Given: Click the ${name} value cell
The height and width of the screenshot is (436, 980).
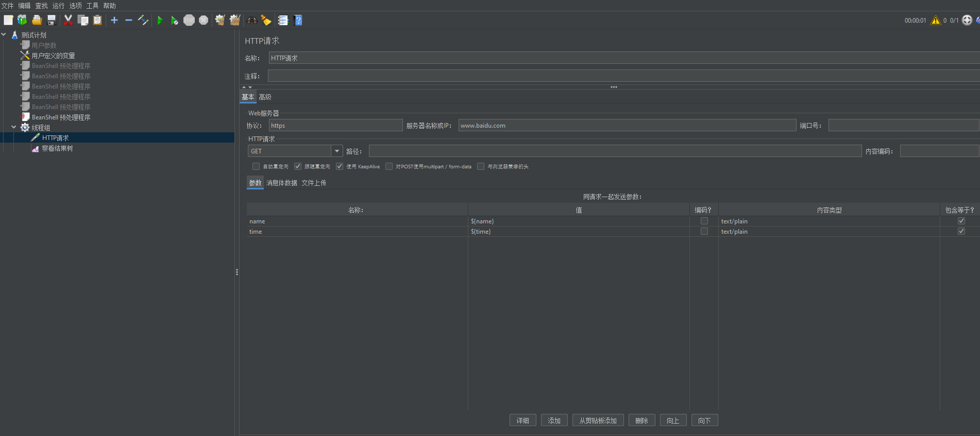Looking at the screenshot, I should coord(579,221).
